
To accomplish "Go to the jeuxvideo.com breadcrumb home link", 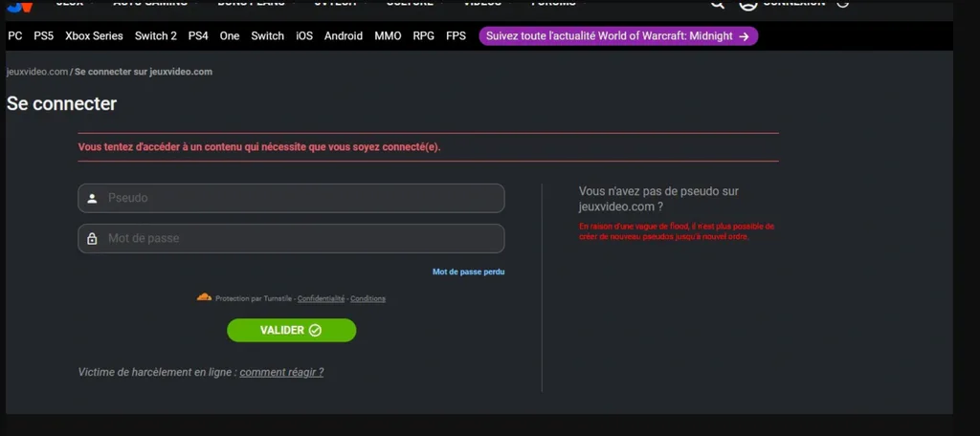I will click(37, 72).
